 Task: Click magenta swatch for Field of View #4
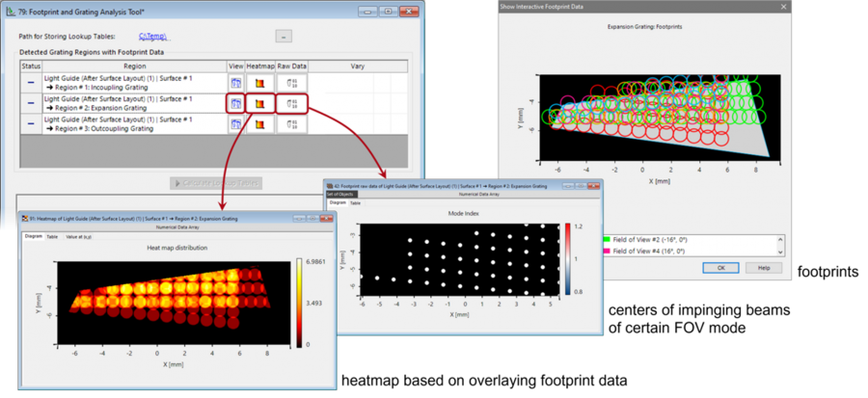[606, 249]
